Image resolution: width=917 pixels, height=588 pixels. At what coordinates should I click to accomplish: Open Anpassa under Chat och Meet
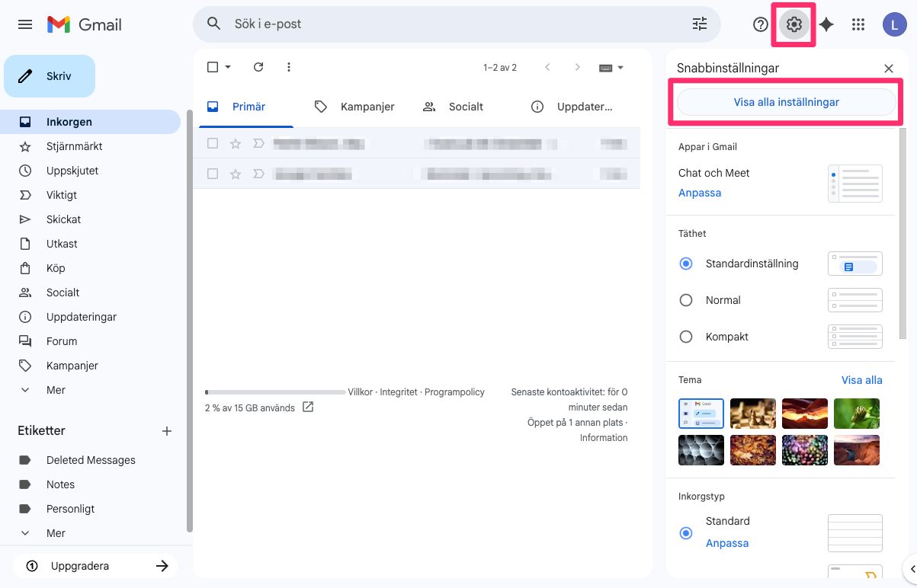(x=699, y=193)
